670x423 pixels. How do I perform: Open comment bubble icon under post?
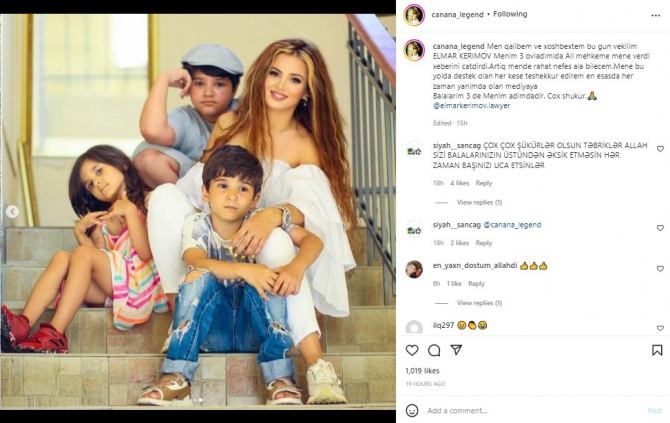pyautogui.click(x=434, y=350)
